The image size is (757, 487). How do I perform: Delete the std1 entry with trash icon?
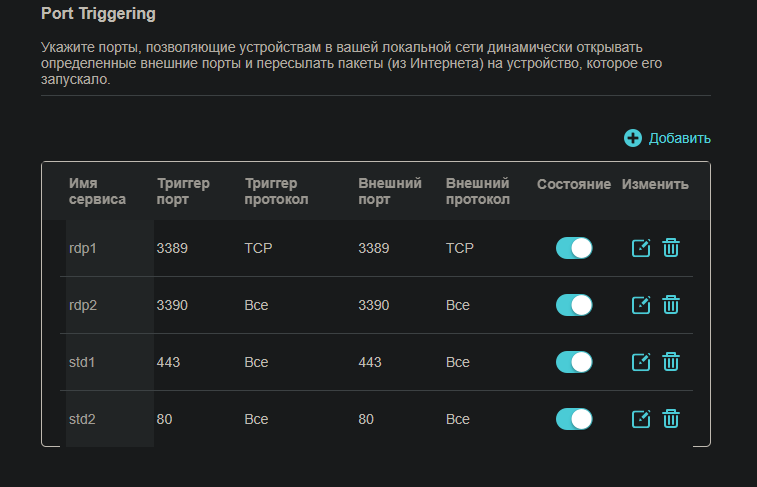point(671,362)
